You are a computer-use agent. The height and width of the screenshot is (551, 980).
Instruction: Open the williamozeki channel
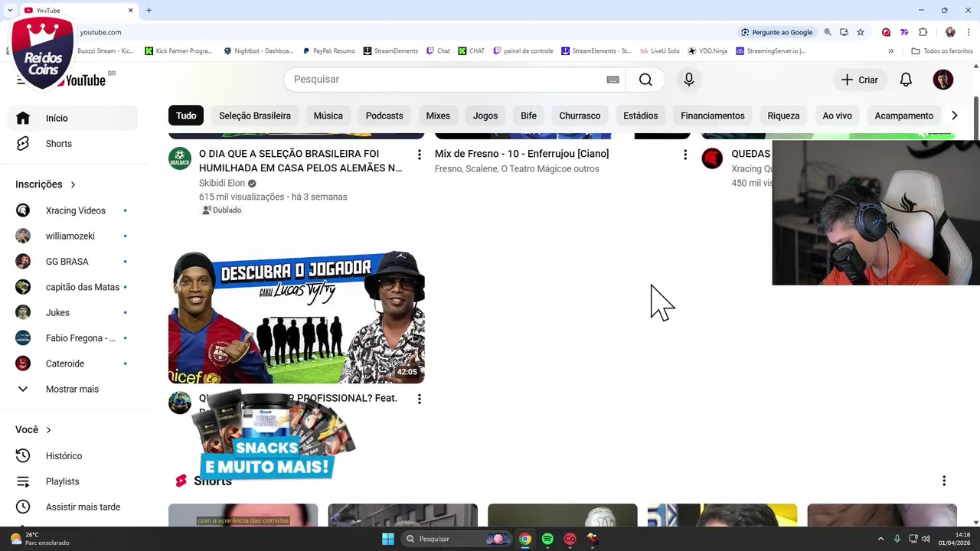[x=73, y=236]
